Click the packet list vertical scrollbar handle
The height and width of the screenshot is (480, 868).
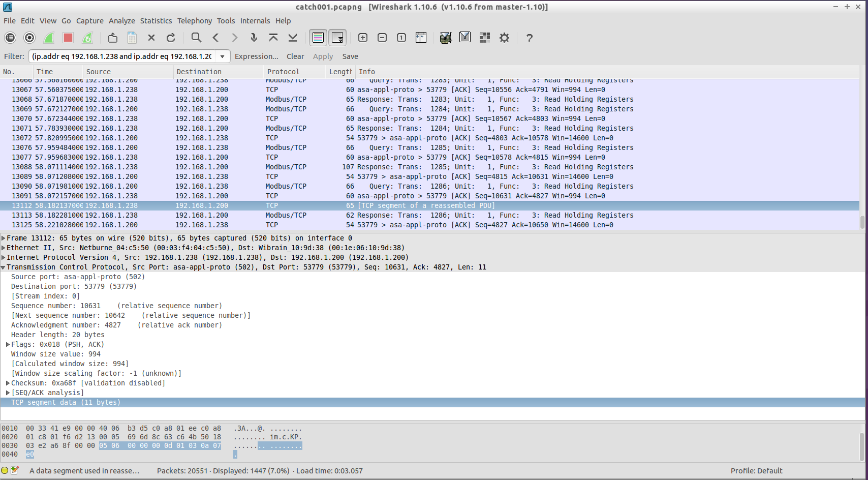pos(862,222)
